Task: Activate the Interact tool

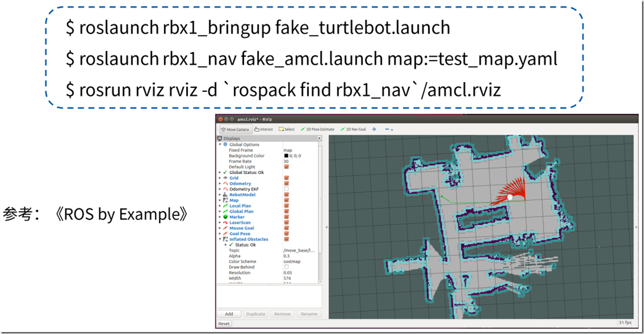Action: [x=264, y=129]
